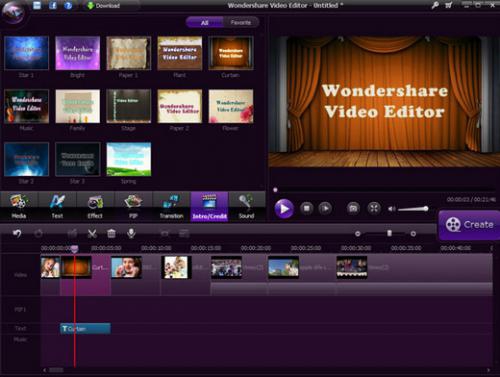Select the Bright intro template
Viewport: 500px width, 377px height.
click(77, 53)
